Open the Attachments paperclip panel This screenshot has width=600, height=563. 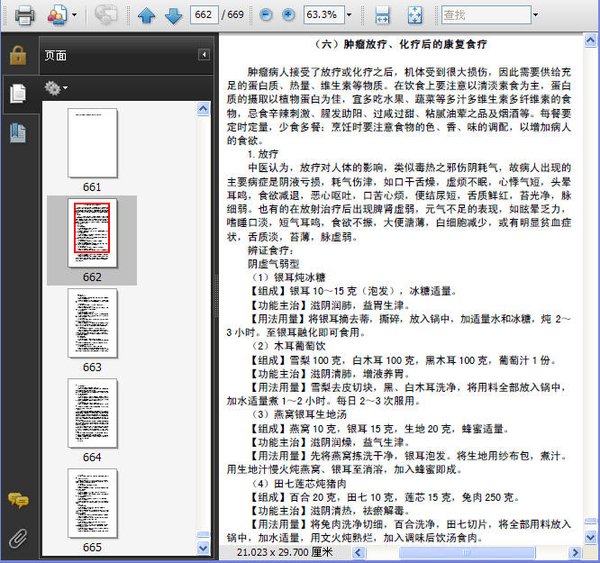point(18,538)
